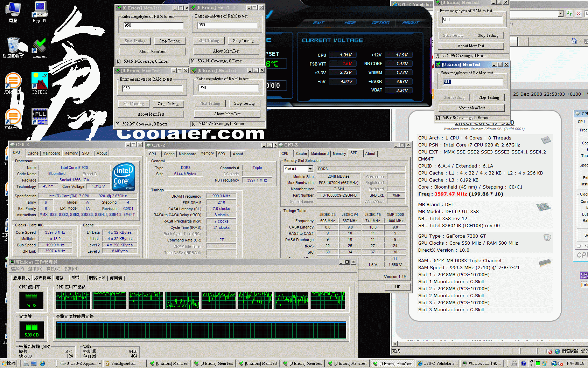
Task: Click OK button in CPU-Z SPD window
Action: point(398,287)
